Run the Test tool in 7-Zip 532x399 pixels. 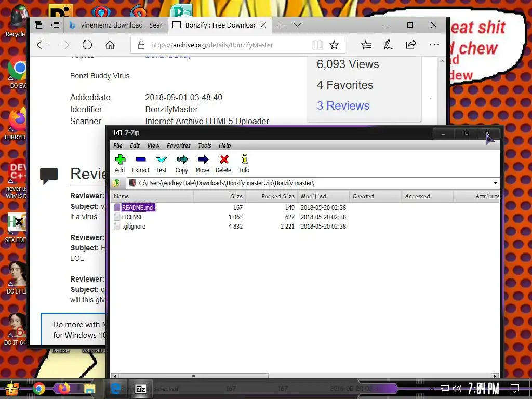(161, 164)
